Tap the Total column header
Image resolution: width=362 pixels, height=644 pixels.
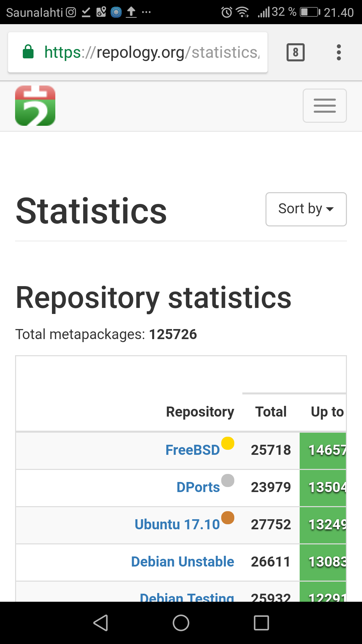(x=271, y=412)
